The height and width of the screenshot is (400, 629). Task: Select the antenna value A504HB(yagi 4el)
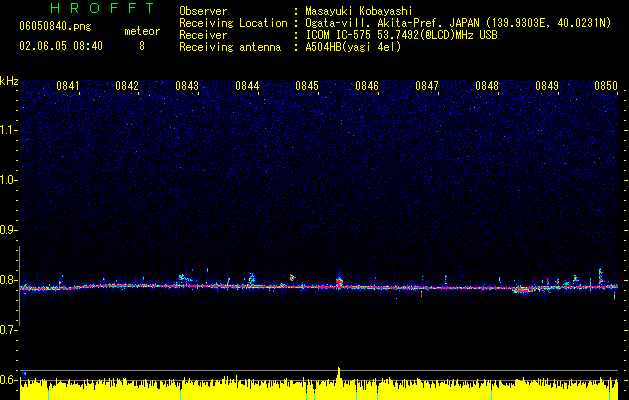[353, 47]
